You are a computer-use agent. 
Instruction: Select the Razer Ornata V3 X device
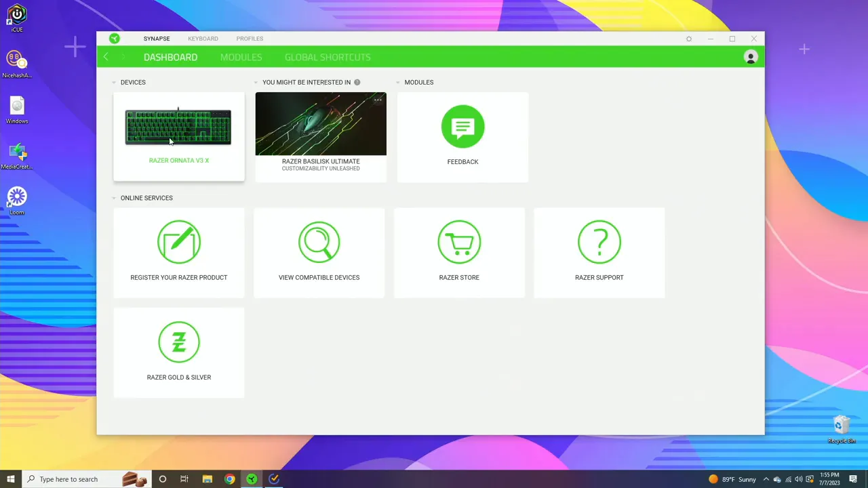click(x=178, y=129)
